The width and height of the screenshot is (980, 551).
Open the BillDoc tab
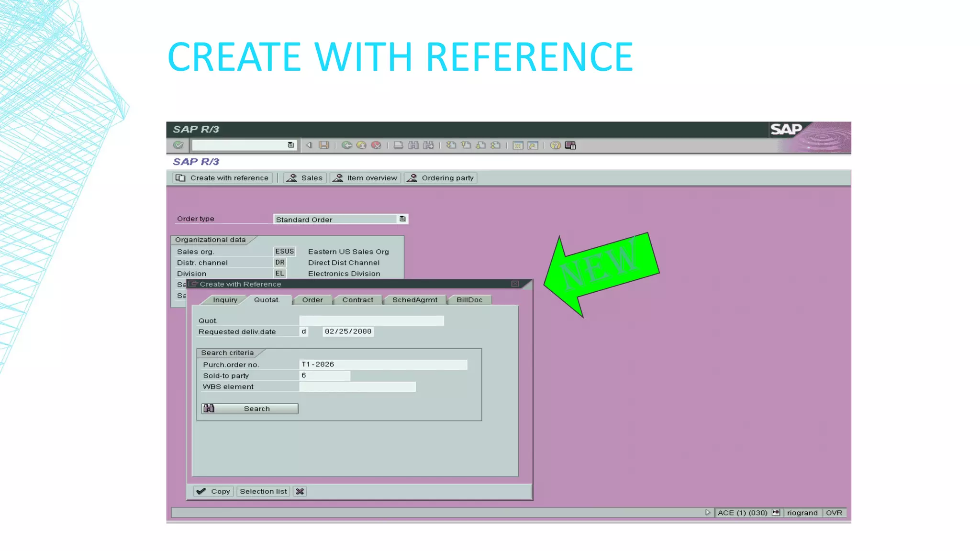pos(469,300)
